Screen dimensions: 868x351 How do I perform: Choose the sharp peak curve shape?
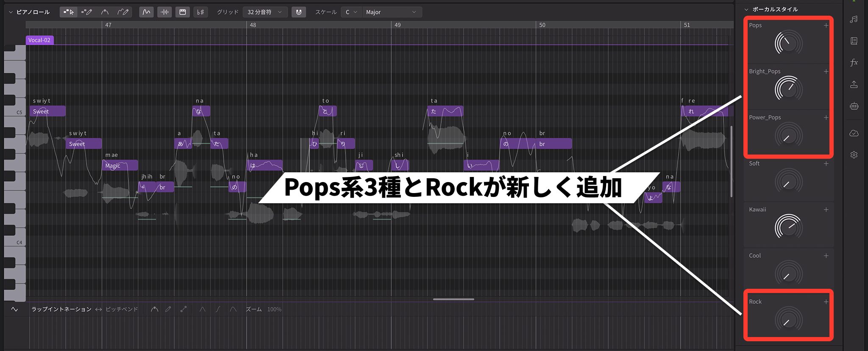203,310
